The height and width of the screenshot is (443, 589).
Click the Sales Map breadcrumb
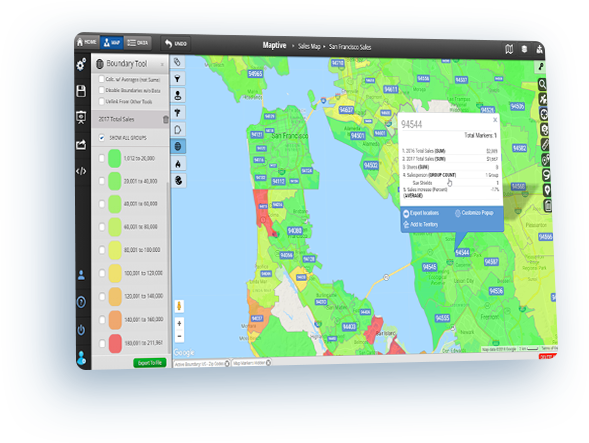[309, 46]
